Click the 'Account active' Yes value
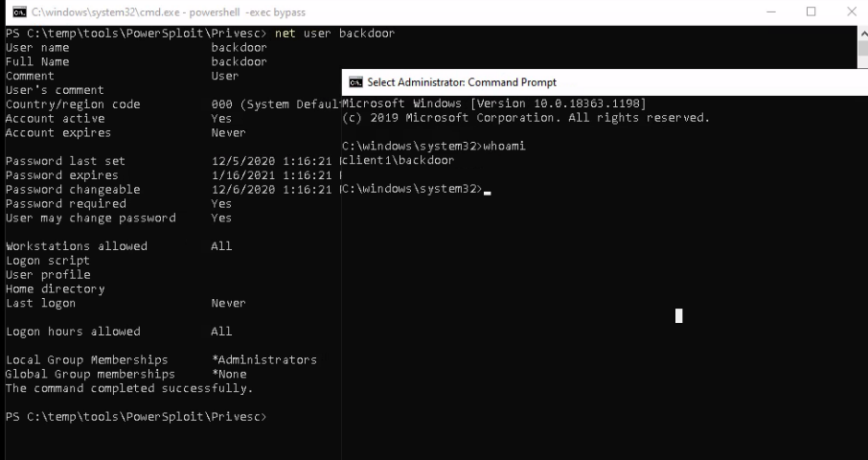868x460 pixels. click(221, 118)
